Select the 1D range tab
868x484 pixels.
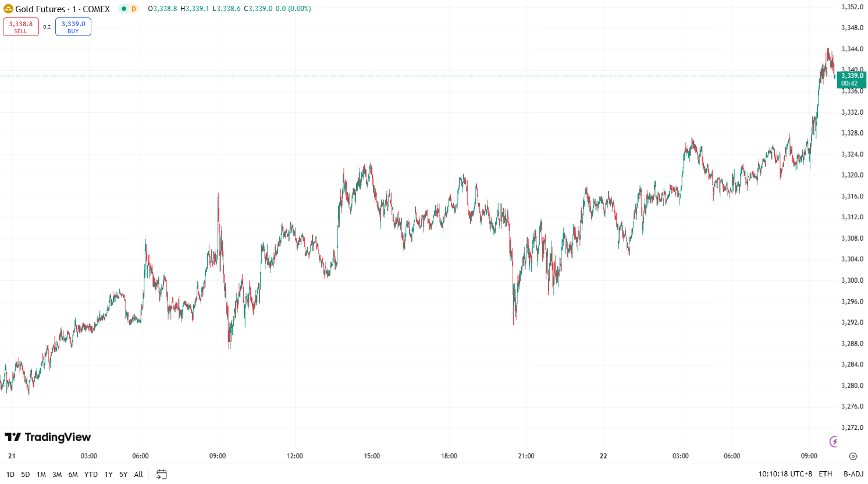[10, 474]
